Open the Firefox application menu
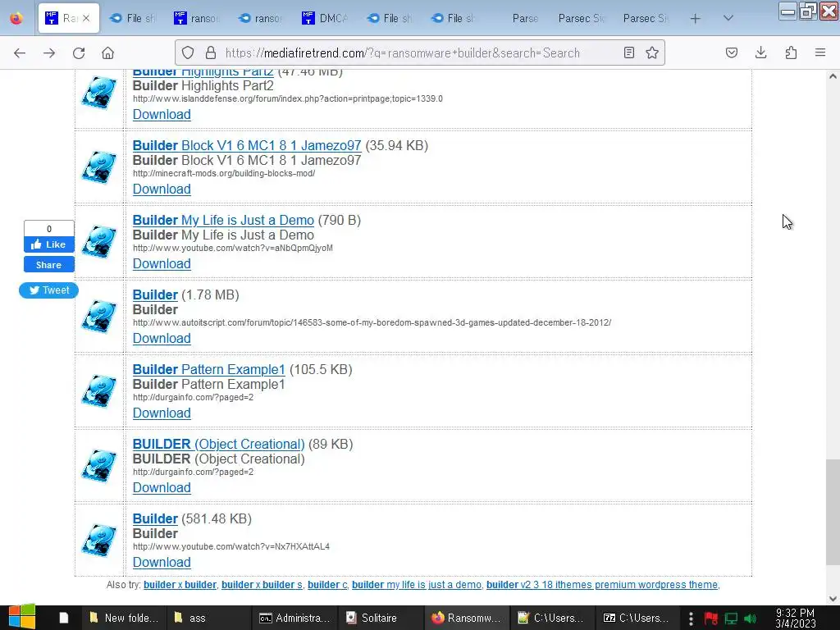840x630 pixels. pyautogui.click(x=820, y=52)
